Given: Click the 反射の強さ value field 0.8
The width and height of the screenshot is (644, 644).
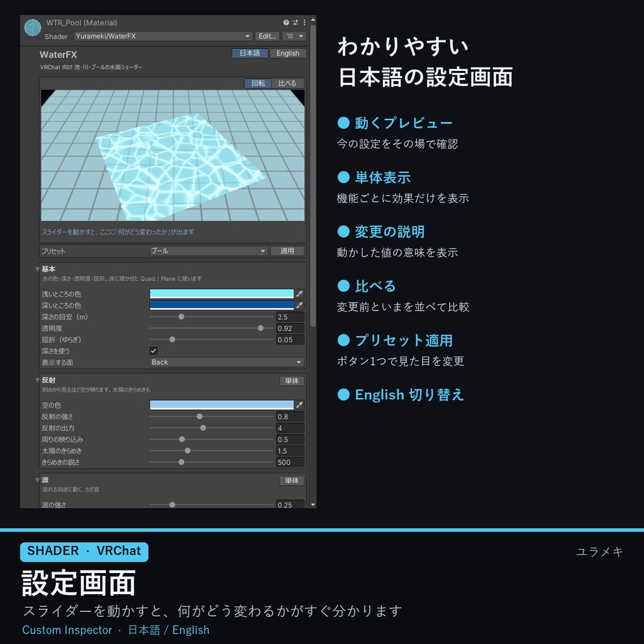Looking at the screenshot, I should pos(290,416).
